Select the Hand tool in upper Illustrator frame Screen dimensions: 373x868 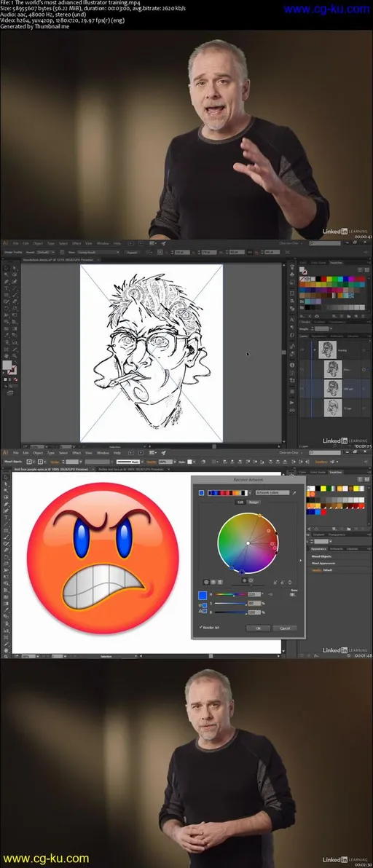click(6, 356)
